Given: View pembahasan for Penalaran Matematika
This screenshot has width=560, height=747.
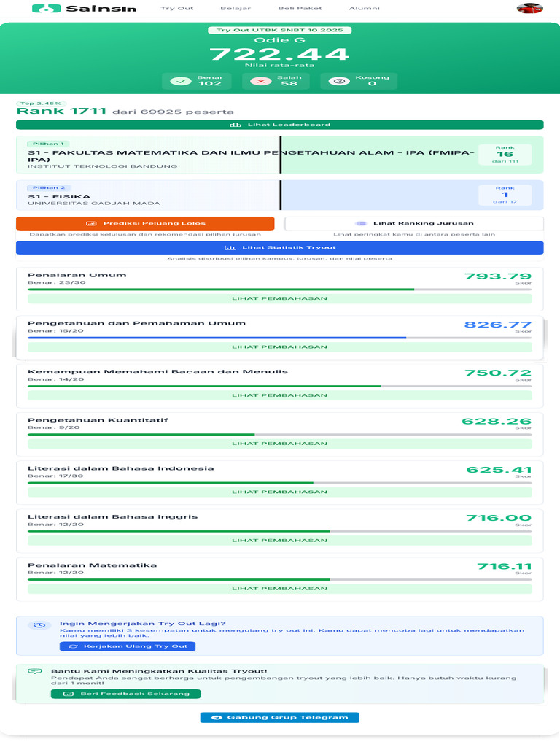Looking at the screenshot, I should pos(279,589).
